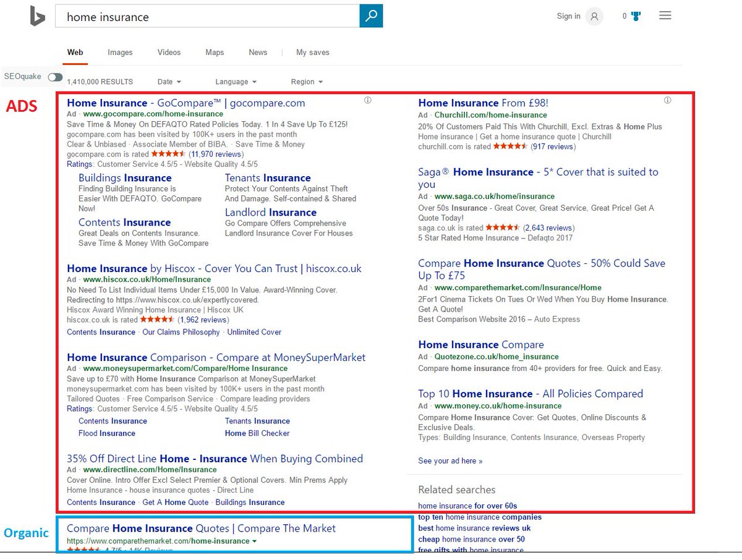Open Saga 2,643 reviews link
Viewport: 742px width, 560px height.
548,228
